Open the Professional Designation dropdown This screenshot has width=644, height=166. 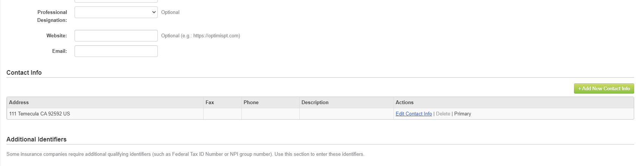click(x=116, y=12)
